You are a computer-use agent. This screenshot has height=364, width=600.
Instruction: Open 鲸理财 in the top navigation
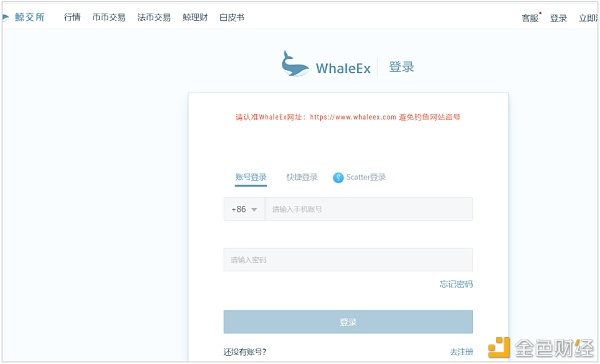pyautogui.click(x=195, y=17)
